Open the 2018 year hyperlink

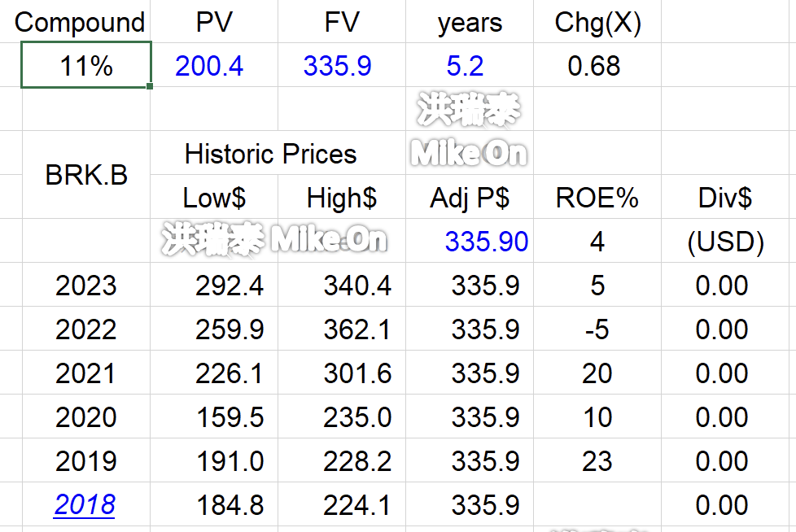85,504
